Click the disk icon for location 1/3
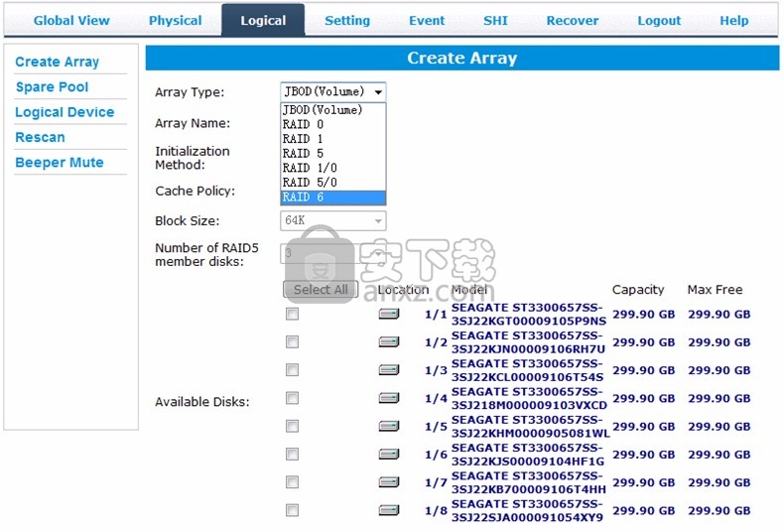Screen dimensions: 784x532 [388, 370]
